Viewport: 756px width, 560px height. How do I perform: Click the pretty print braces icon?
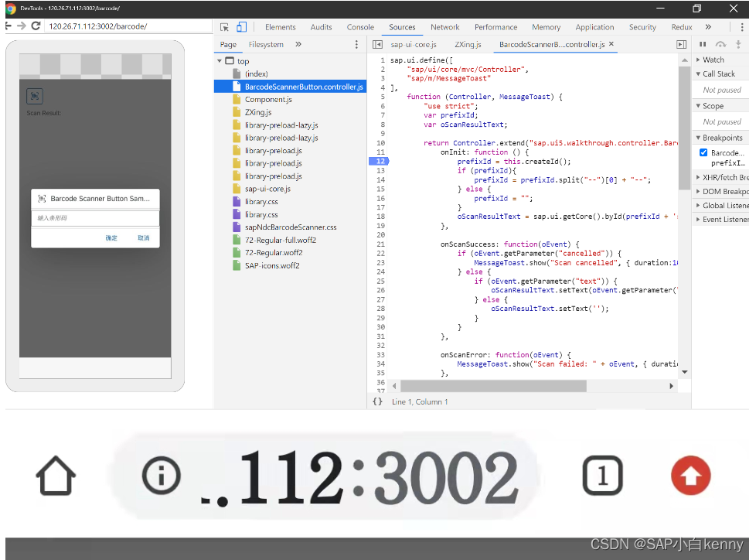(x=377, y=401)
